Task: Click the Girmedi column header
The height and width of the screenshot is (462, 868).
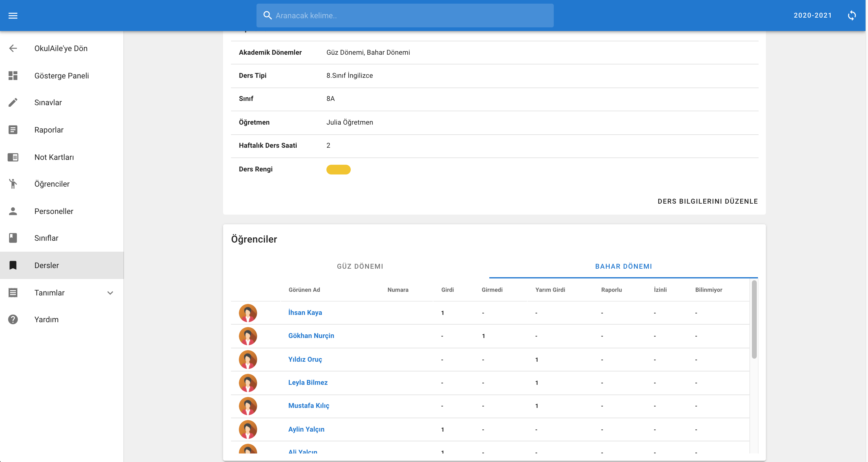Action: pos(492,290)
